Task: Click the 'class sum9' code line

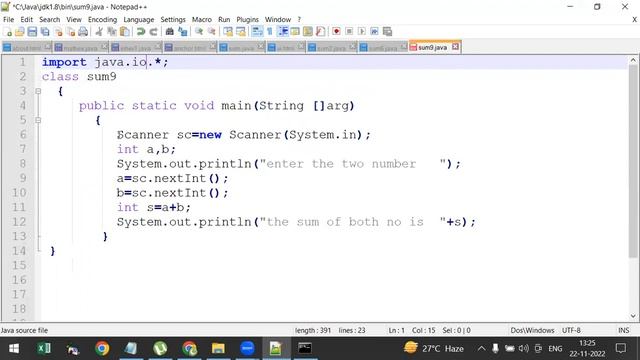Action: 79,77
